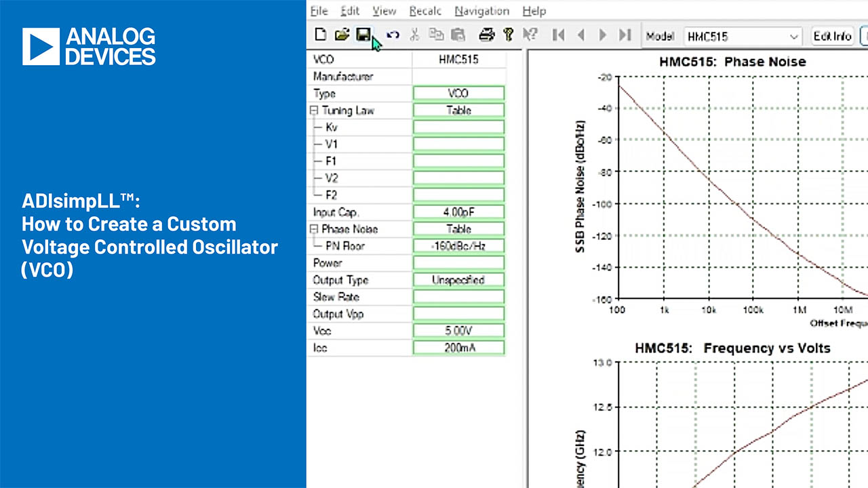This screenshot has width=868, height=488.
Task: Click the "HMC515: Phase Noise" chart title
Action: [x=732, y=62]
